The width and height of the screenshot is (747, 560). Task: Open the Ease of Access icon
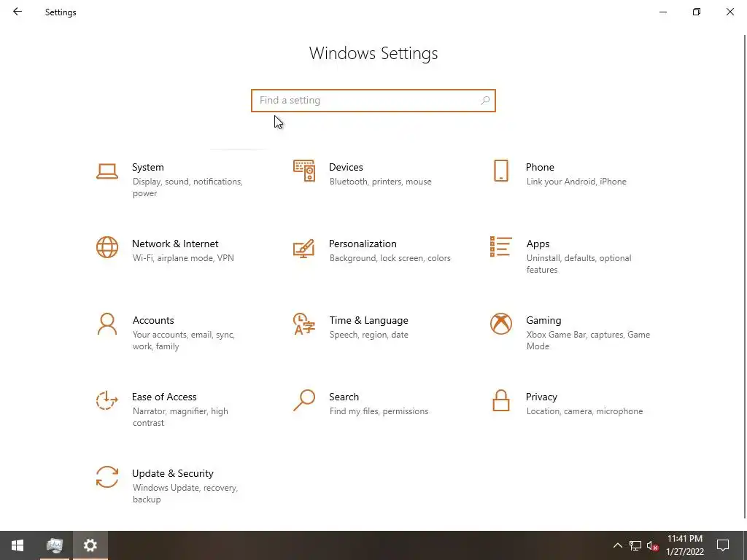coord(107,400)
